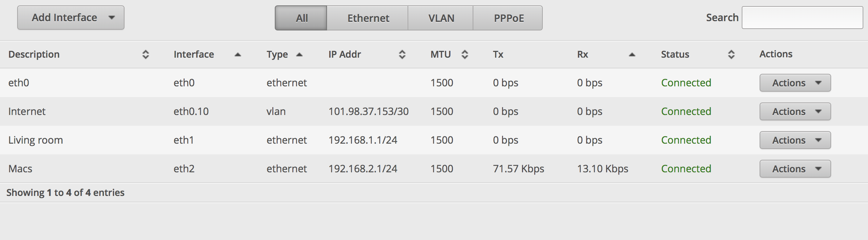
Task: Show All interfaces tab
Action: 301,18
